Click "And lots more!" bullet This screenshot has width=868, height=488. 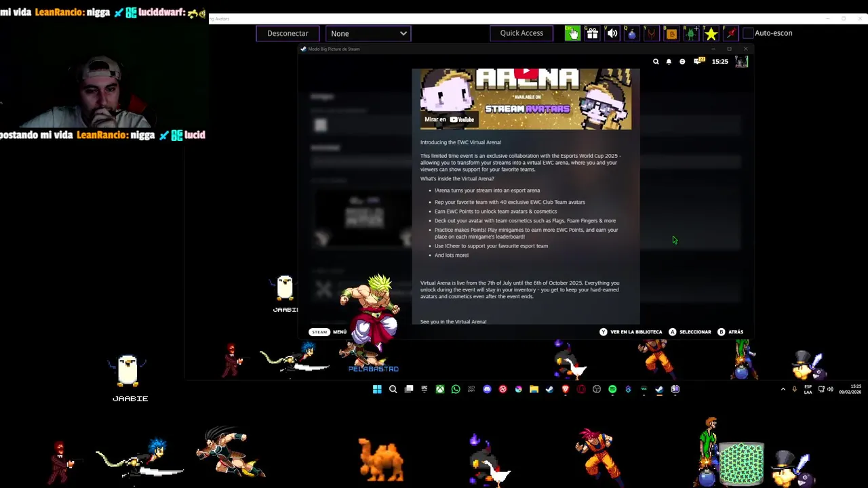coord(452,256)
